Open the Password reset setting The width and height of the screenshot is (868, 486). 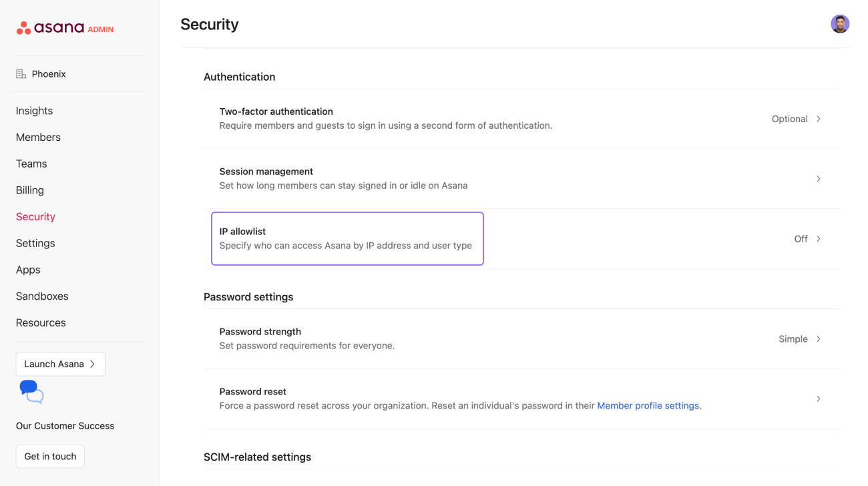pos(521,399)
